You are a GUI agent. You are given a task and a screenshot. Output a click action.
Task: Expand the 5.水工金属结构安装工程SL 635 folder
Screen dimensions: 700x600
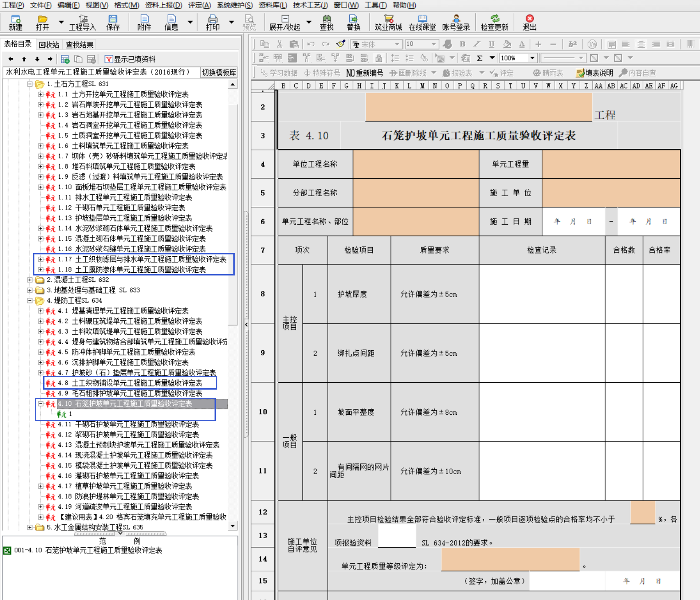coord(29,527)
